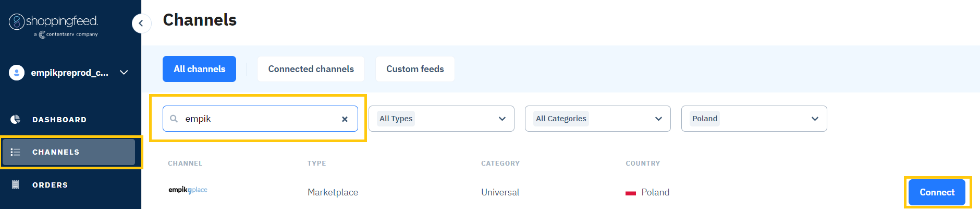
Task: Open the All Types dropdown
Action: [x=441, y=119]
